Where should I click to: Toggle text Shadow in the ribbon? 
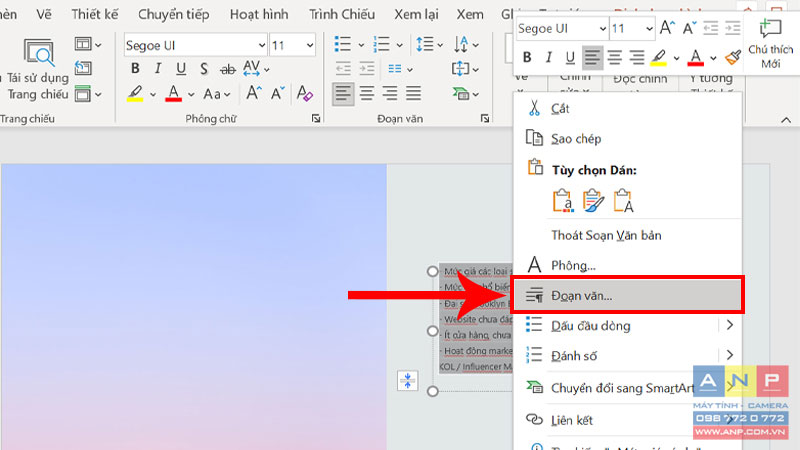[x=204, y=68]
